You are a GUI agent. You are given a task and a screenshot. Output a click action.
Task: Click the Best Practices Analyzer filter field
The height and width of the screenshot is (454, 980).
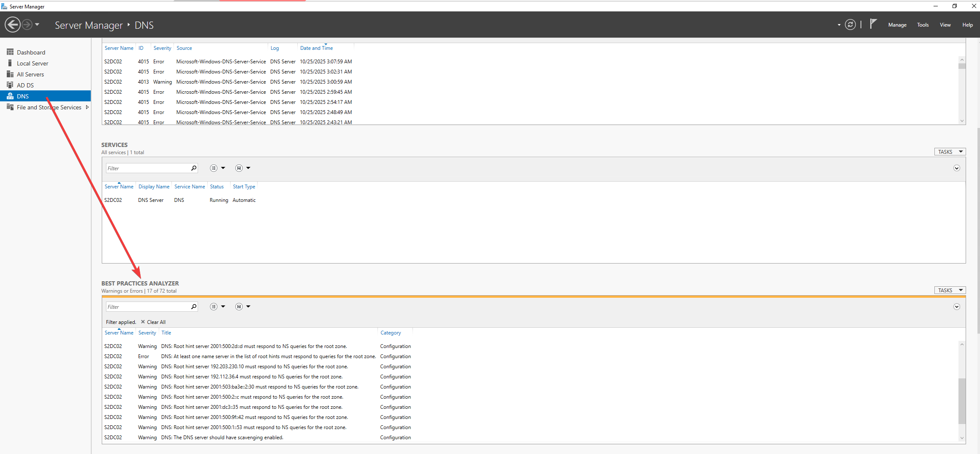click(148, 307)
